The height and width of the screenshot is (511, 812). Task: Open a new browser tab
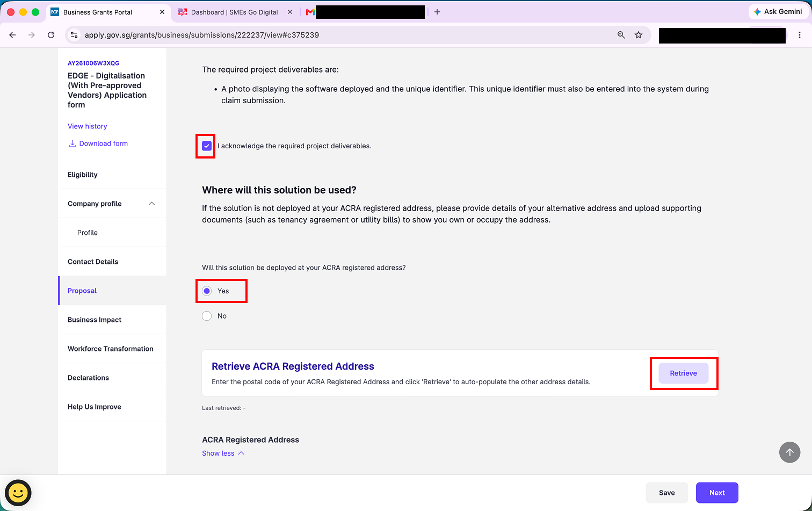[x=437, y=12]
